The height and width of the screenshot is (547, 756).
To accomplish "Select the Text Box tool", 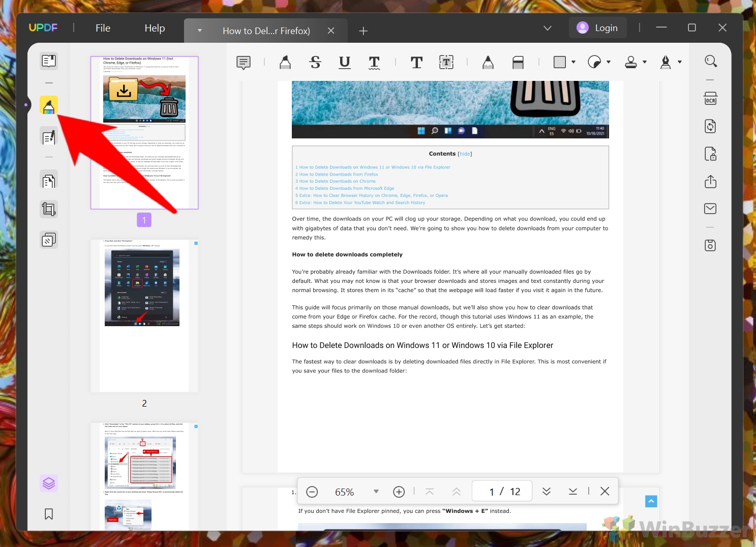I will tap(446, 63).
